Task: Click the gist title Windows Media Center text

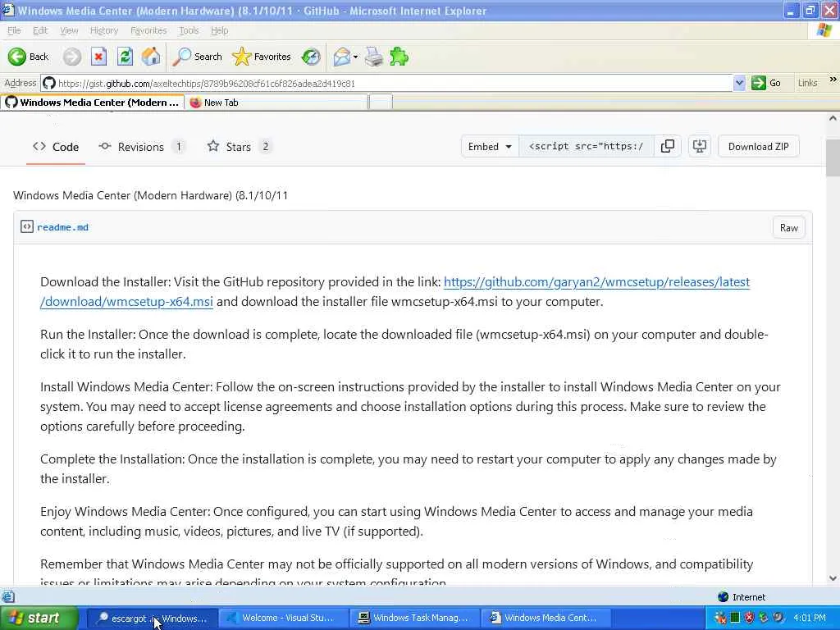Action: click(x=151, y=195)
